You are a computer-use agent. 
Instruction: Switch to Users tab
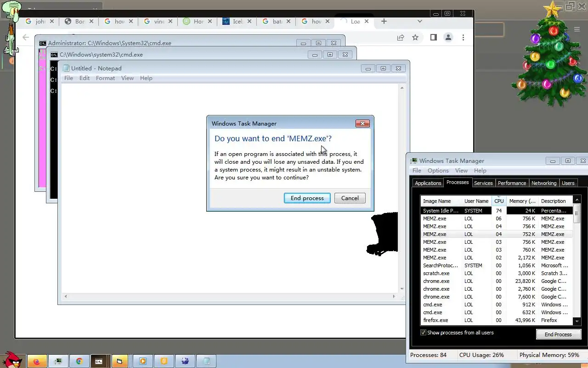click(568, 183)
